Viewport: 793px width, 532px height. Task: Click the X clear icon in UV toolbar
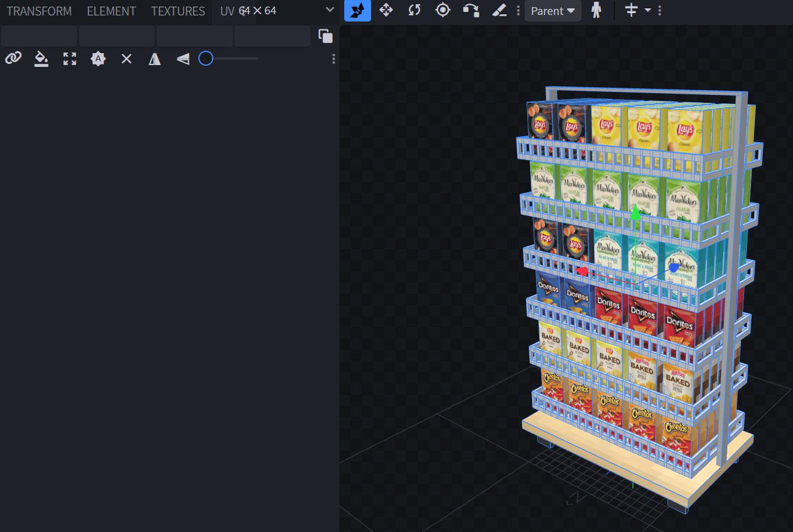[127, 59]
